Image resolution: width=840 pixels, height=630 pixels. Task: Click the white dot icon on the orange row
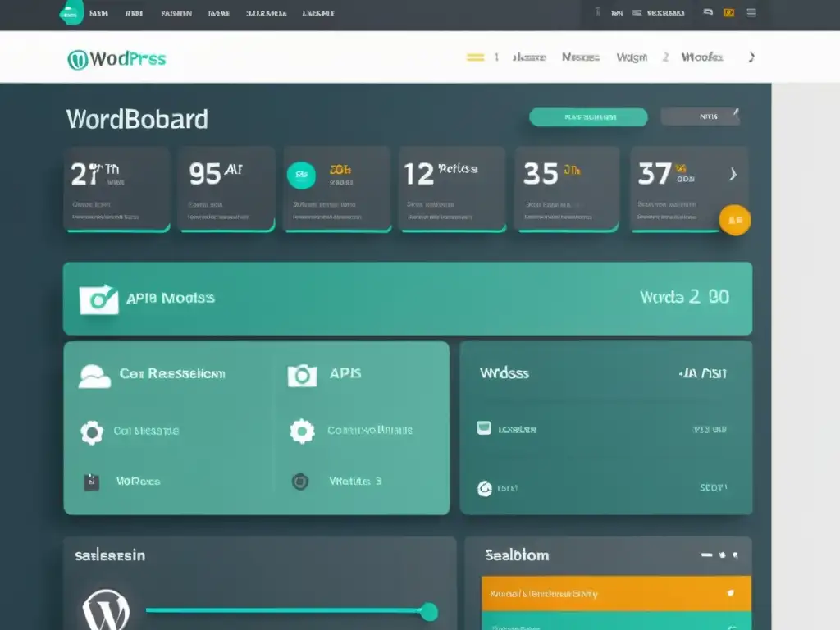click(x=730, y=593)
